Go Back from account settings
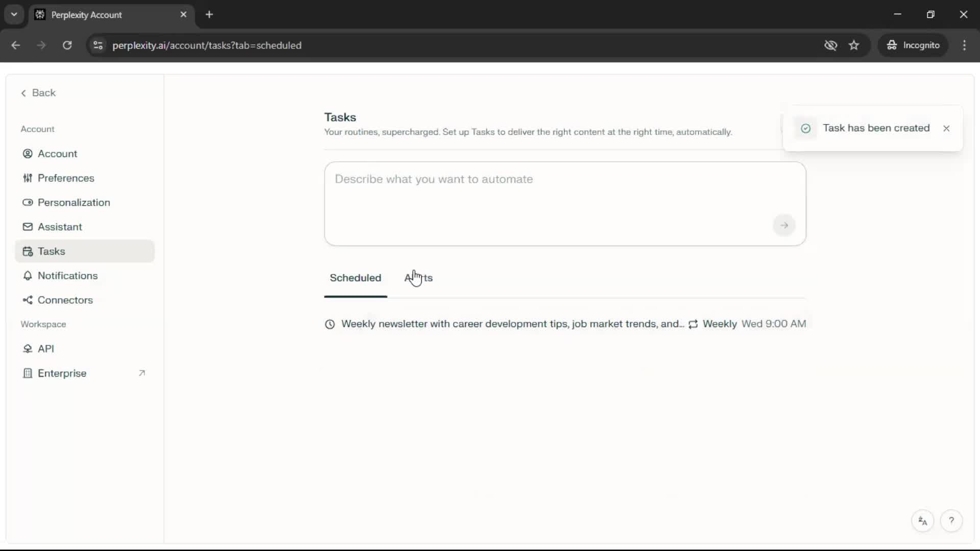This screenshot has height=551, width=980. 38,93
